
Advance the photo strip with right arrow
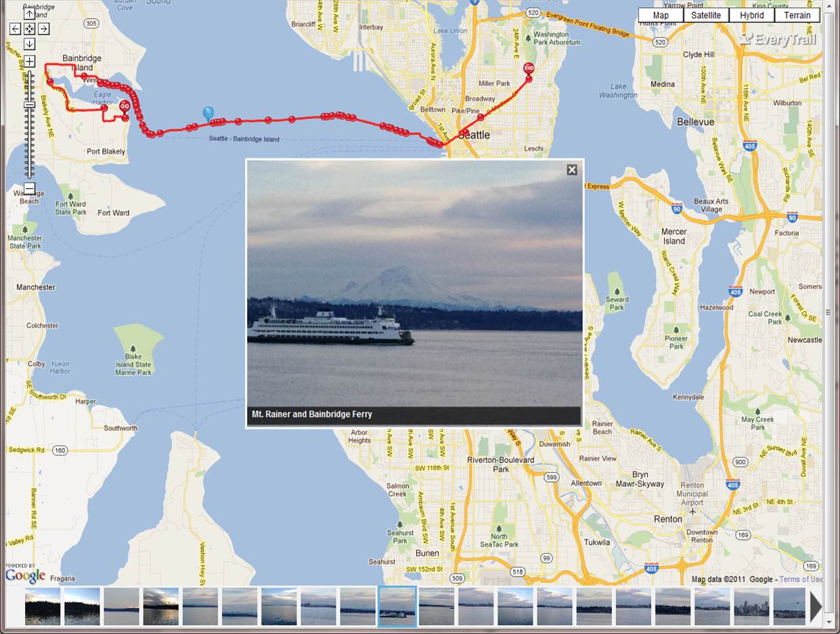[816, 606]
